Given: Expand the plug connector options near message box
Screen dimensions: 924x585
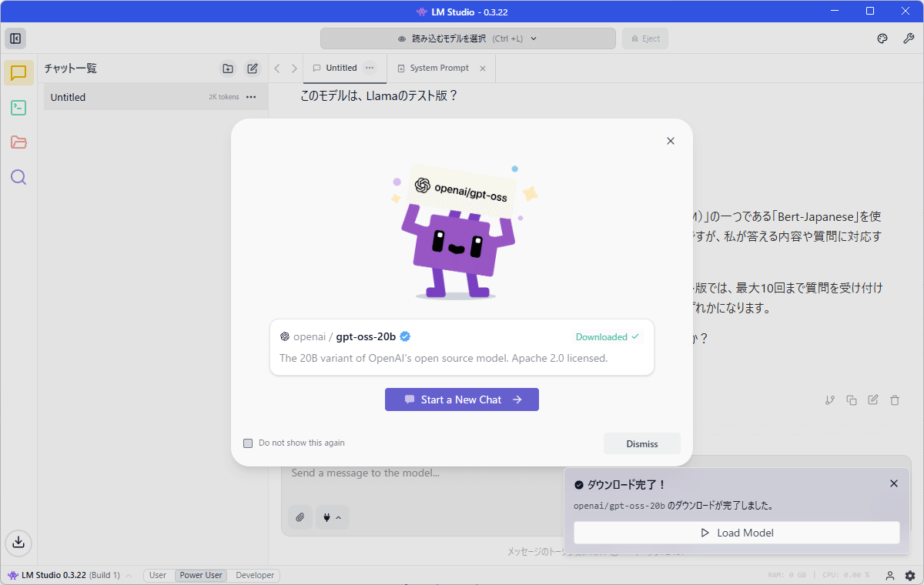Looking at the screenshot, I should [x=332, y=517].
